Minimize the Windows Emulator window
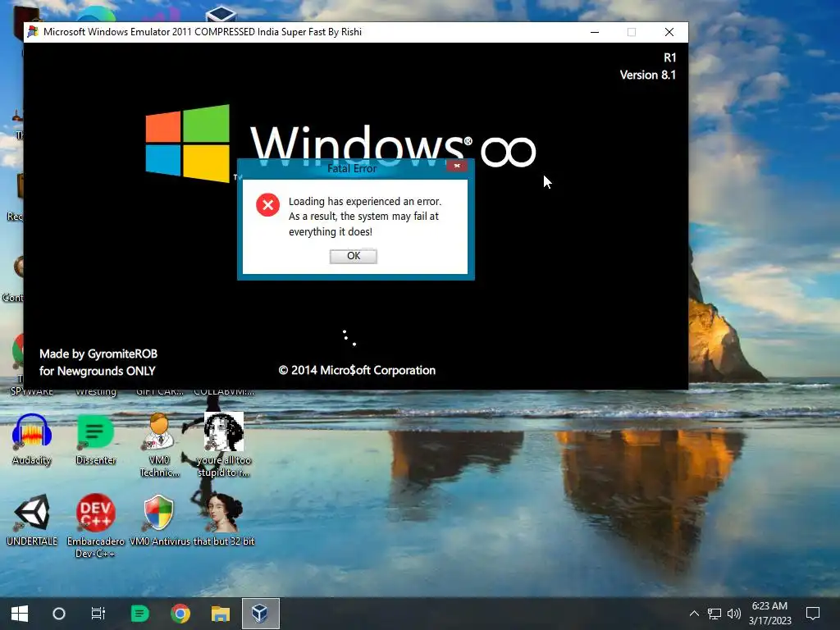 595,32
